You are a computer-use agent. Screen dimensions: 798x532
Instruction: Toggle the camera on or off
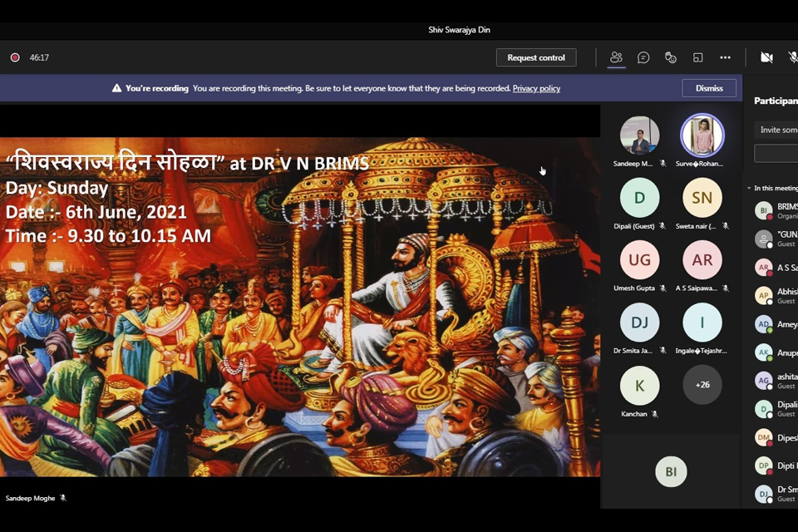(x=766, y=57)
